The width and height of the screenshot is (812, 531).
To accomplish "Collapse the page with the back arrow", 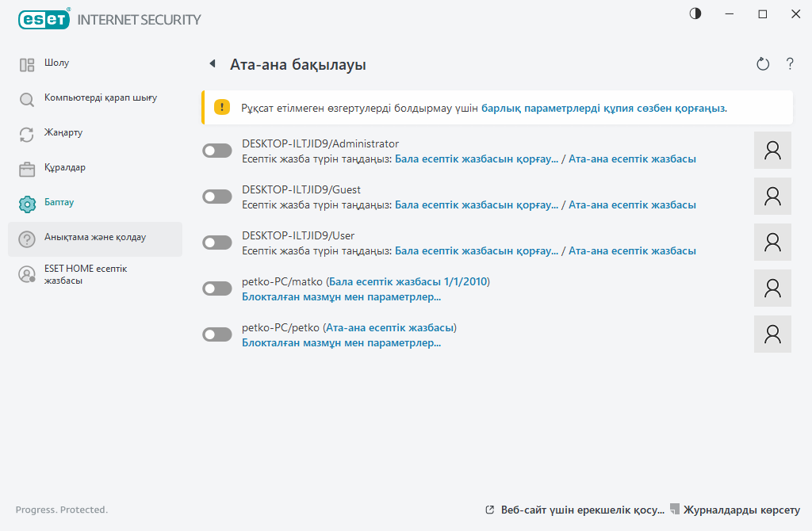I will [x=211, y=63].
